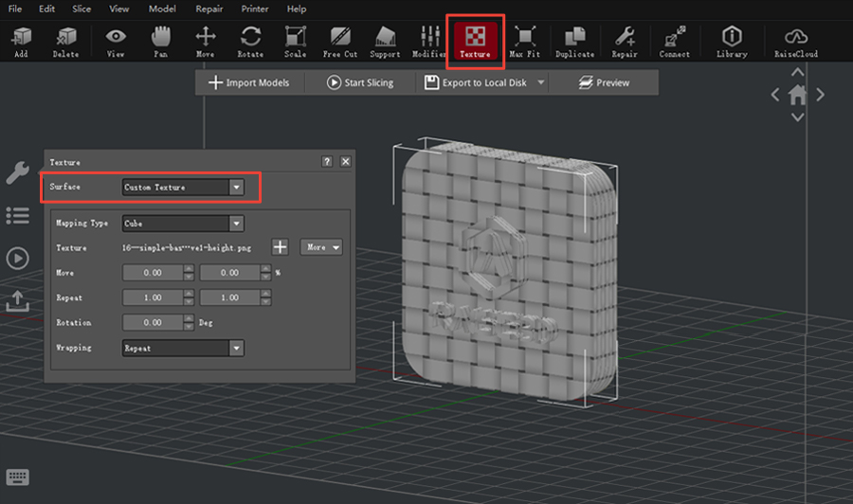The height and width of the screenshot is (504, 853).
Task: Open the Wrapping Repeat dropdown
Action: pyautogui.click(x=183, y=348)
